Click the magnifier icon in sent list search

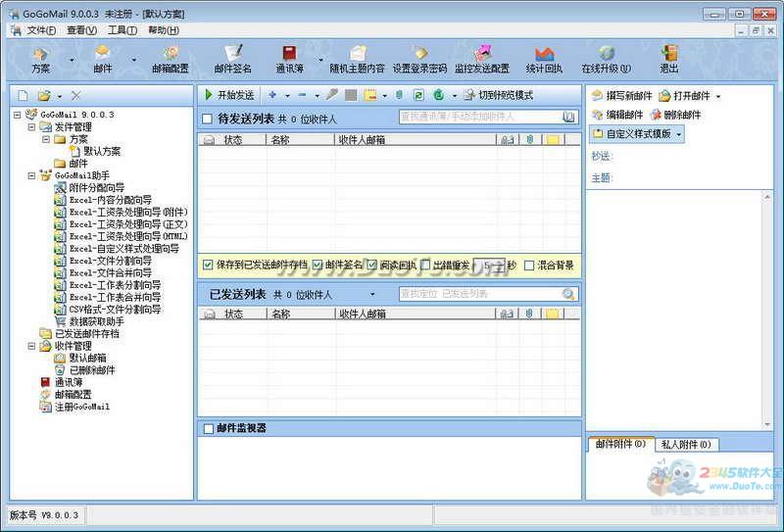(568, 294)
